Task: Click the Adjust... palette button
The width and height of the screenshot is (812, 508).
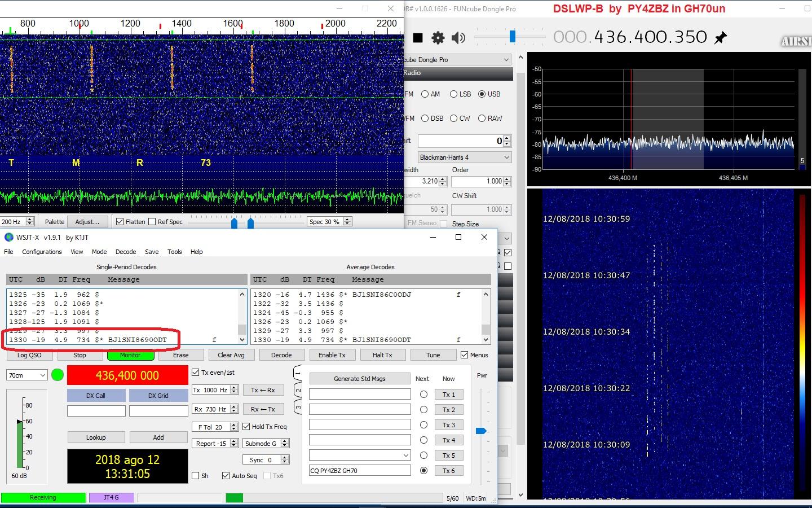Action: coord(87,222)
